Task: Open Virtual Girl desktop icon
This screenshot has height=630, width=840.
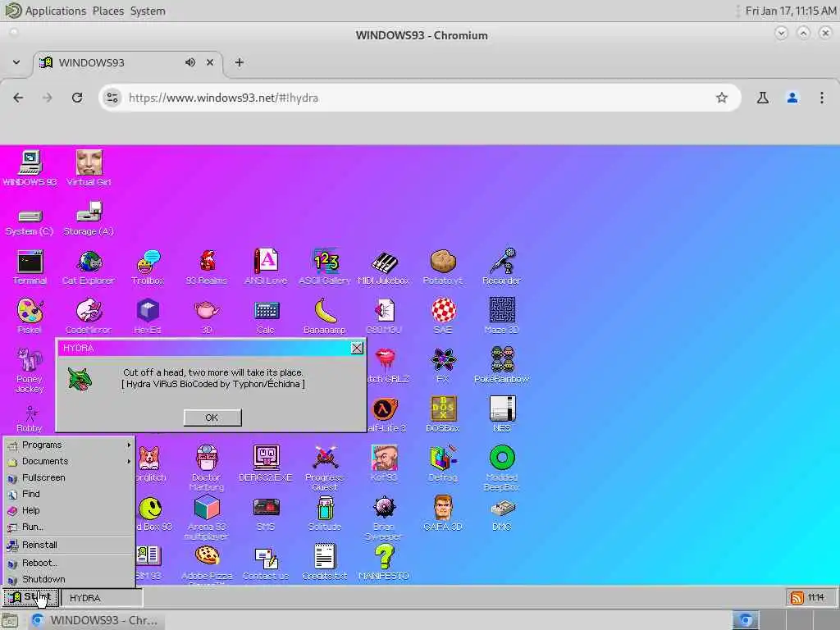Action: (x=89, y=168)
